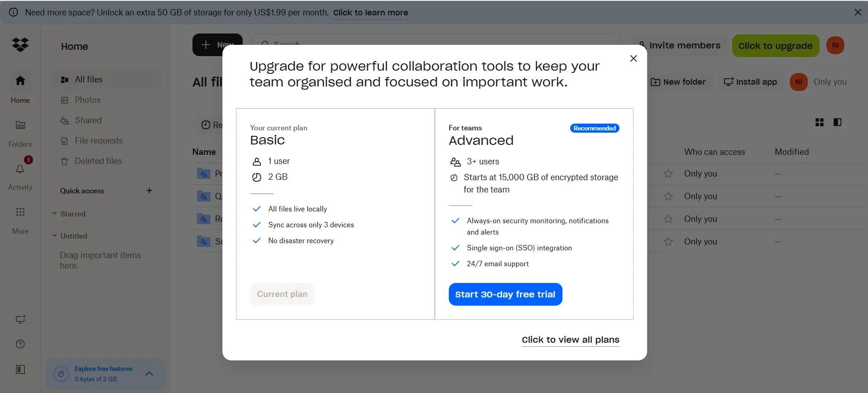868x393 pixels.
Task: Click the NI avatar beside Only you
Action: click(x=799, y=82)
